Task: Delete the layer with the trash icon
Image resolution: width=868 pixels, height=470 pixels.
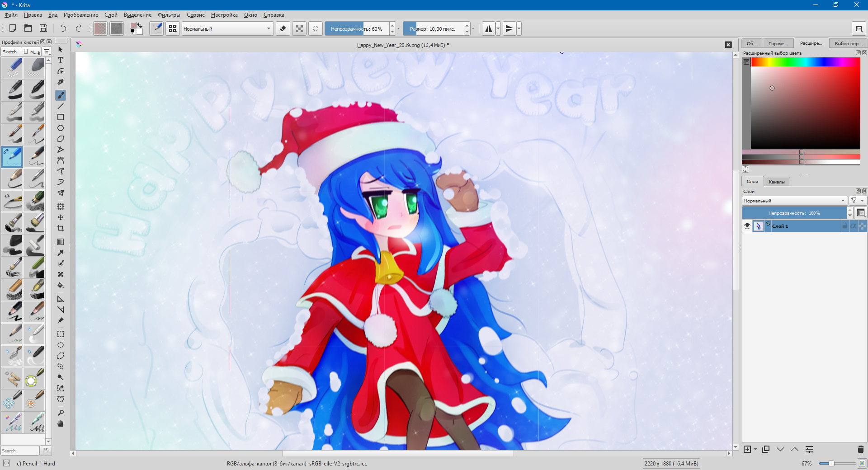Action: (x=860, y=449)
